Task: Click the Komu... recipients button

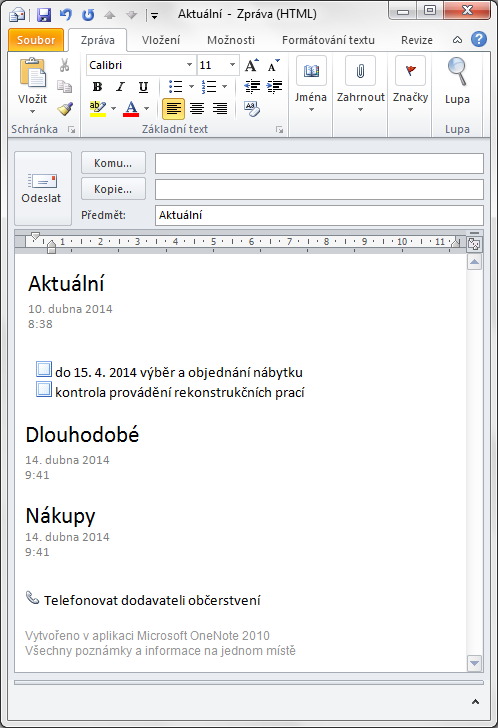Action: pyautogui.click(x=113, y=163)
